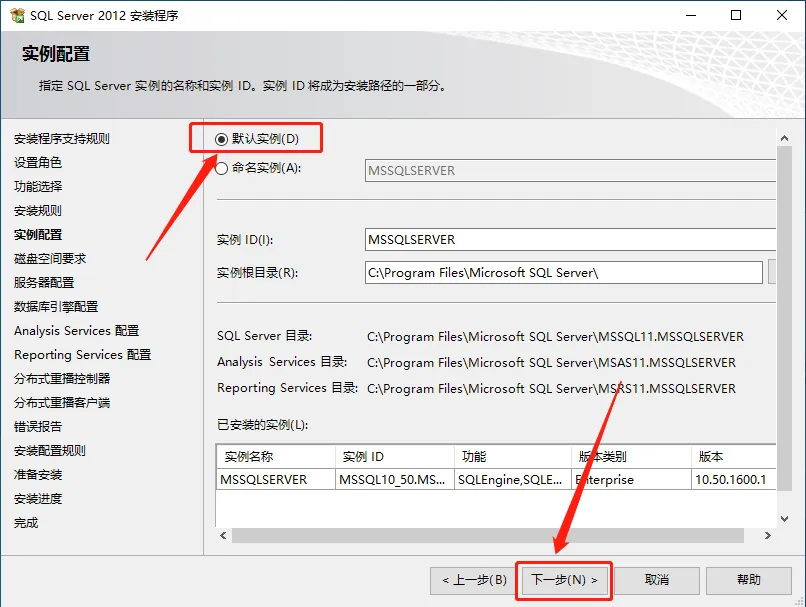Click the 实例根目录 path field
The height and width of the screenshot is (607, 806).
[x=563, y=272]
